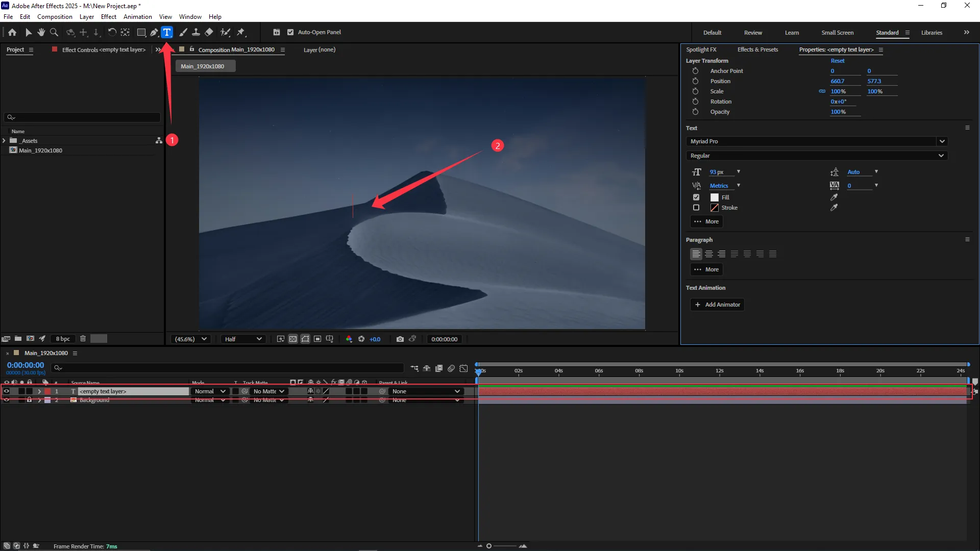Delete selected project item with trash icon
The height and width of the screenshot is (551, 980).
(x=83, y=339)
